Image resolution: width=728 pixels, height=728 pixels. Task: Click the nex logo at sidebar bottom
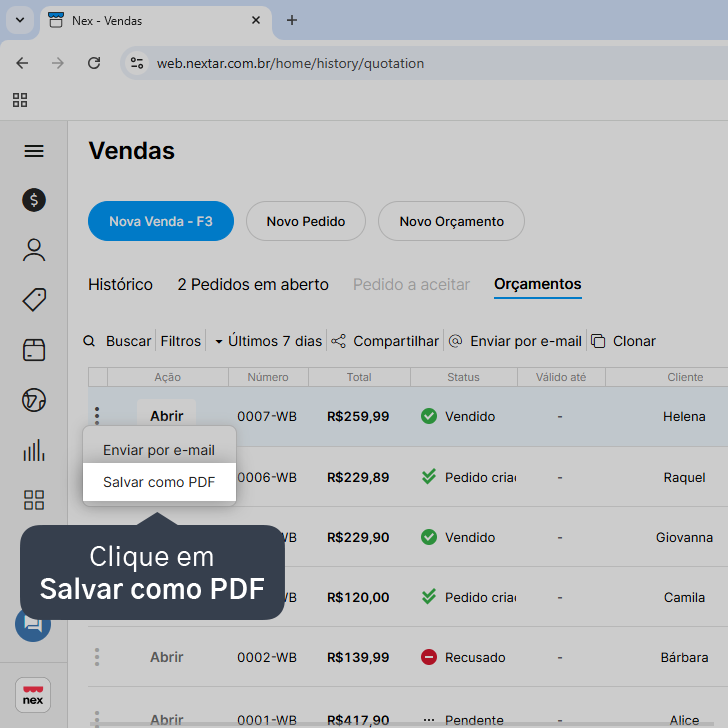33,695
